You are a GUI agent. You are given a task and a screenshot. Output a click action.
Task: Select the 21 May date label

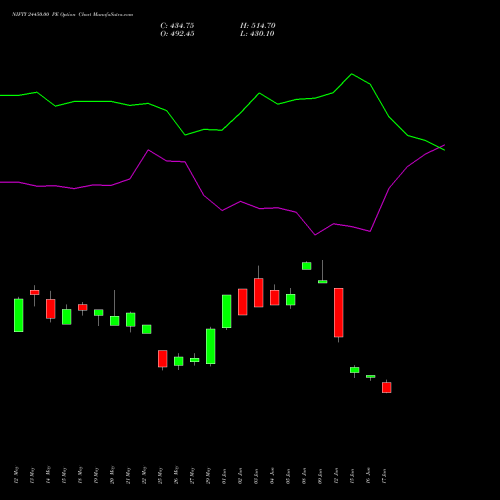(x=129, y=475)
